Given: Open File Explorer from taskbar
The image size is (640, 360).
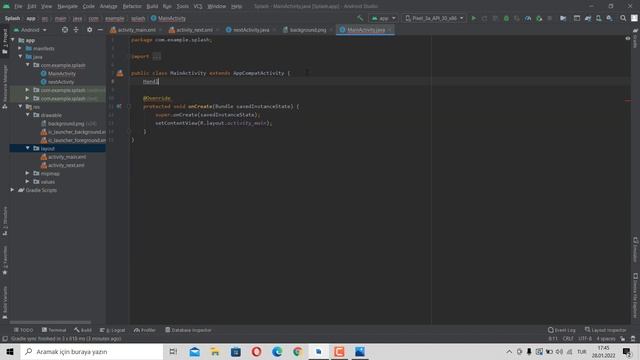Looking at the screenshot, I should 215,351.
